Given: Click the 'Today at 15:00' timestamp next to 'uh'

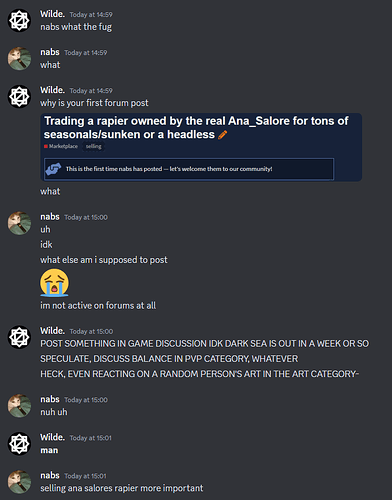Looking at the screenshot, I should pyautogui.click(x=86, y=217).
